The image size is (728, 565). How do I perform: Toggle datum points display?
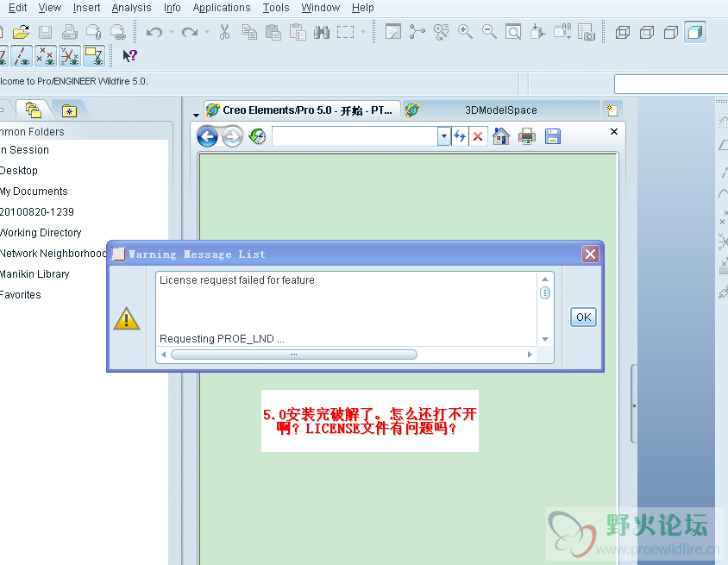click(46, 56)
